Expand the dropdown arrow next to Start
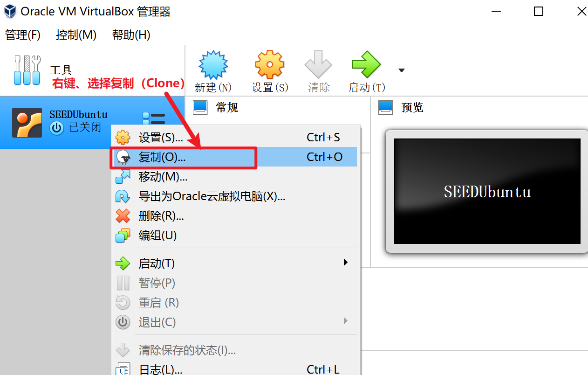The width and height of the screenshot is (588, 375). tap(402, 70)
